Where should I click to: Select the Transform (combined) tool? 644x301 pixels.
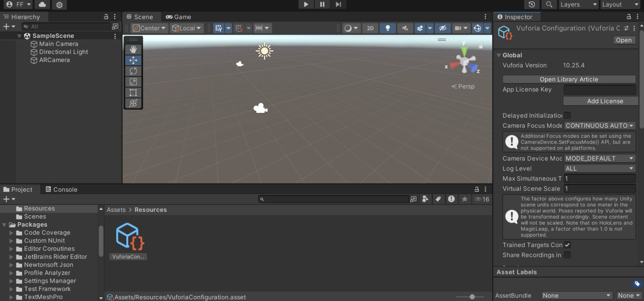pos(133,103)
